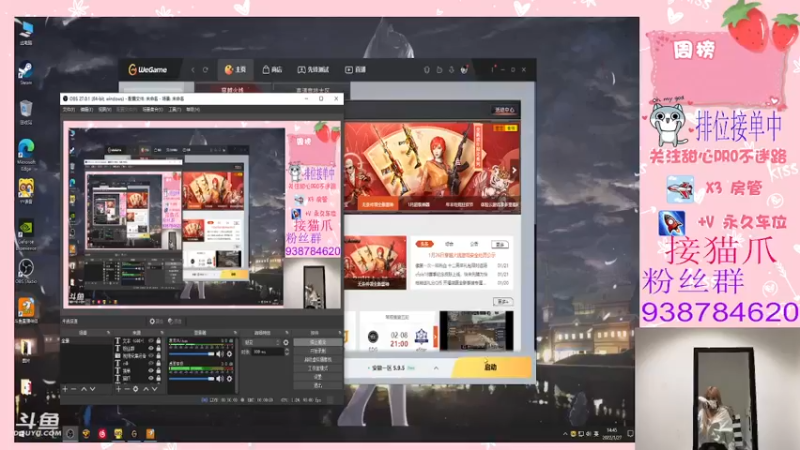Pop out the OBS 转场特效 dock
The image size is (800, 450).
287,333
